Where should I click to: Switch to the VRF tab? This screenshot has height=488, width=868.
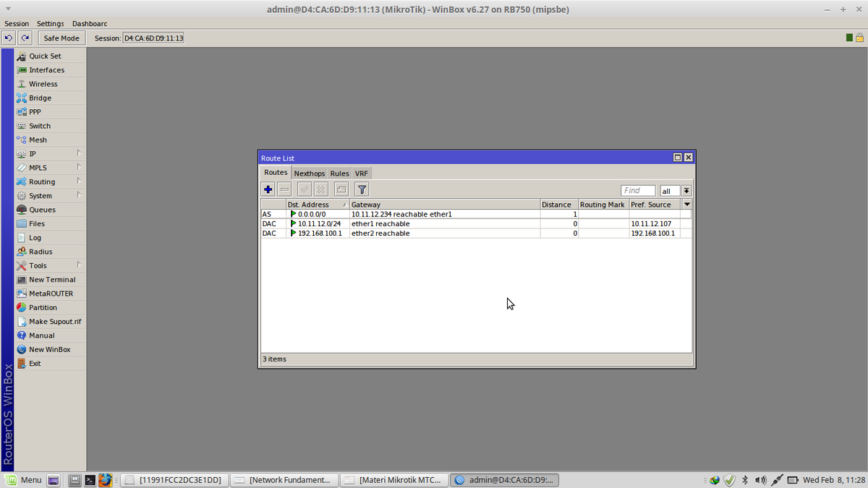[362, 174]
